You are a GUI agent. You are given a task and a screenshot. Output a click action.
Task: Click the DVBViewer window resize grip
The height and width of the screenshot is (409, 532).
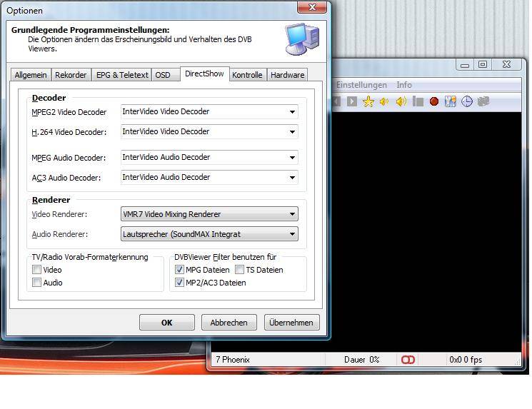click(518, 363)
